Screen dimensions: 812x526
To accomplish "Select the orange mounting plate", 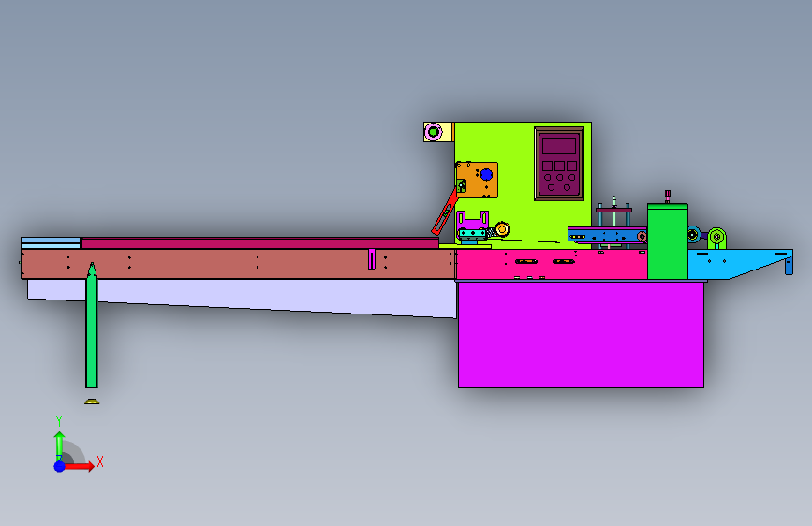I will [x=478, y=180].
